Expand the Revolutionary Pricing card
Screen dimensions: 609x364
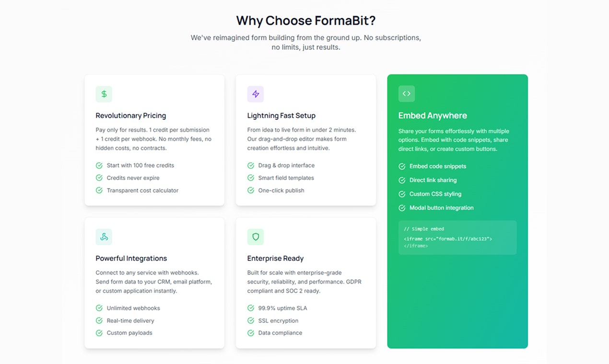(x=154, y=140)
